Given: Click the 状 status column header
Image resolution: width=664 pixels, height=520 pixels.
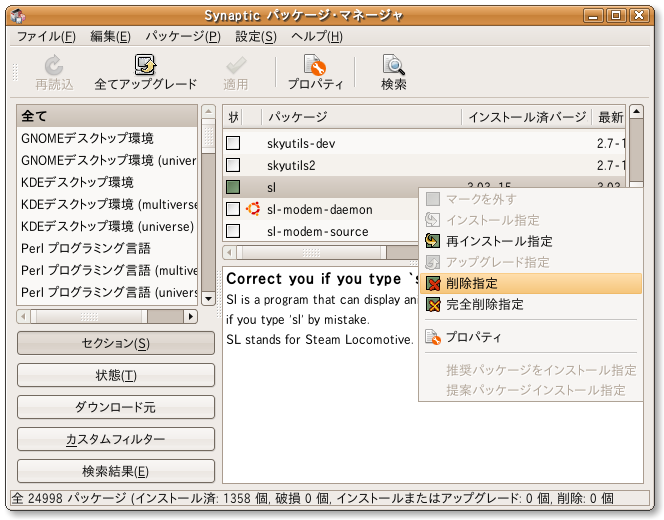Looking at the screenshot, I should (233, 117).
